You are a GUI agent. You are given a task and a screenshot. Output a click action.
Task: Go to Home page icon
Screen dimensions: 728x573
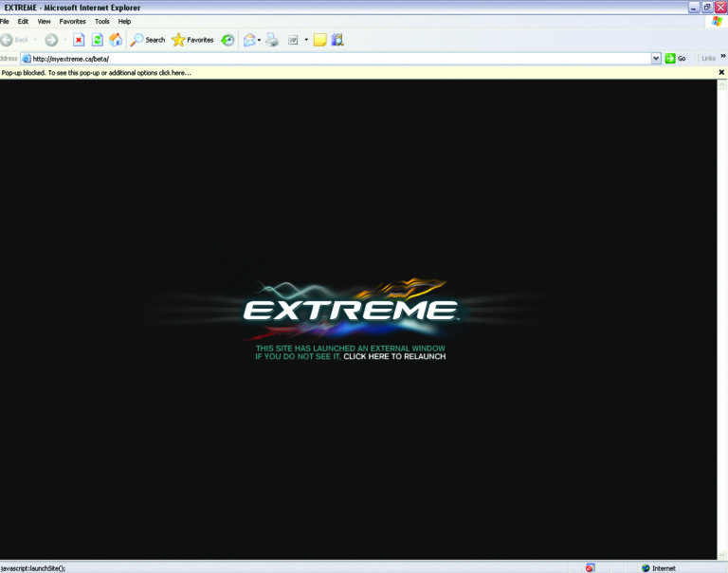pyautogui.click(x=116, y=40)
